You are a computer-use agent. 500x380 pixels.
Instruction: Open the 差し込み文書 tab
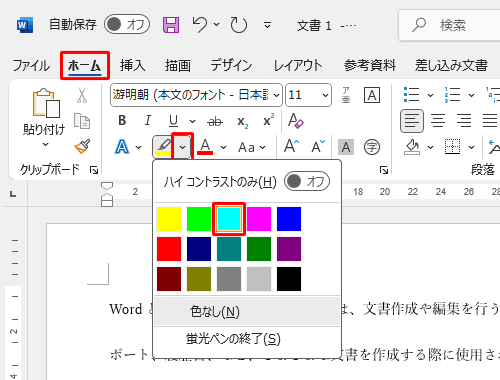451,65
